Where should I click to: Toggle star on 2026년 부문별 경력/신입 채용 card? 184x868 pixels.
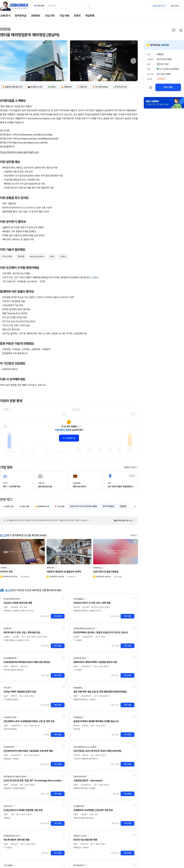click(64, 598)
